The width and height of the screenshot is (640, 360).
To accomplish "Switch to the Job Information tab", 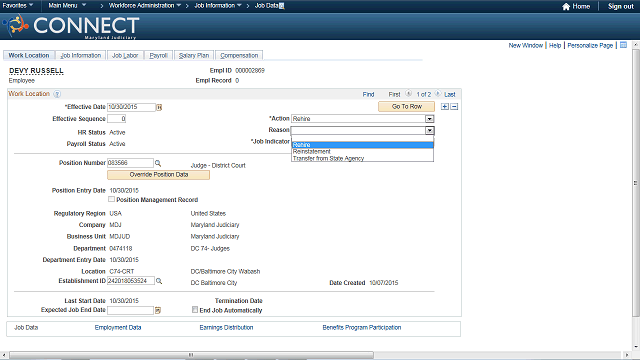I will coord(80,56).
